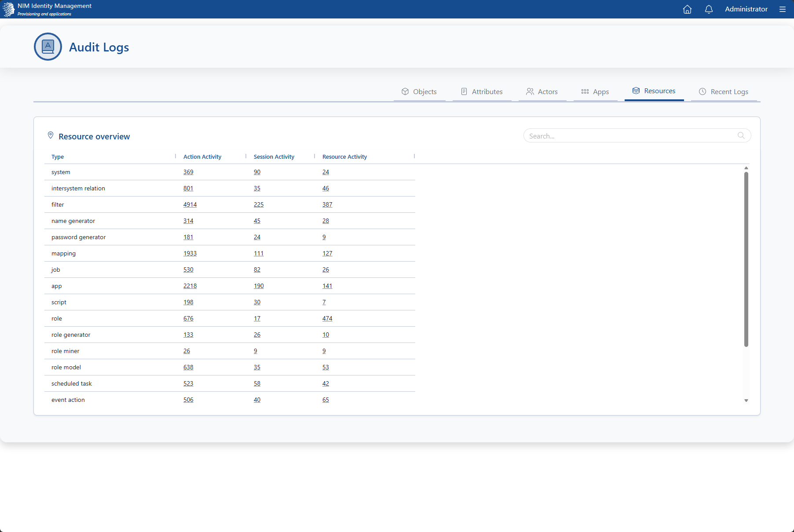Viewport: 794px width, 532px height.
Task: Click the scrollbar down arrow
Action: click(746, 401)
